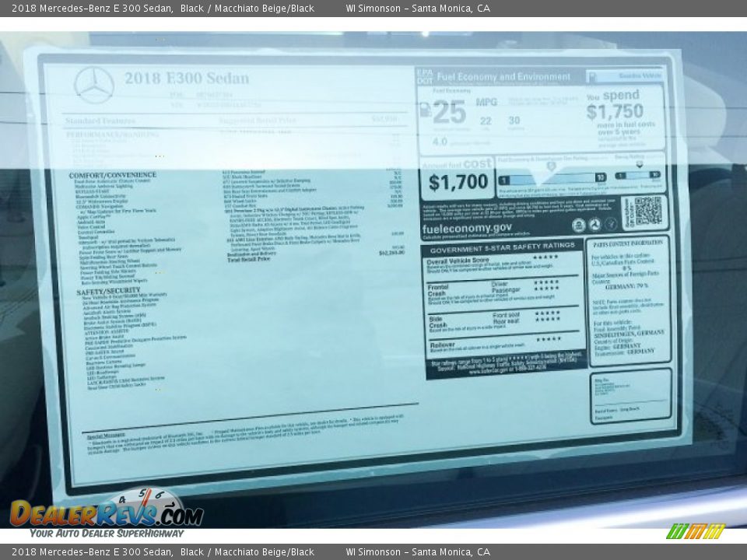Click the Mercedes-Benz star logo
747x560 pixels.
pyautogui.click(x=94, y=85)
